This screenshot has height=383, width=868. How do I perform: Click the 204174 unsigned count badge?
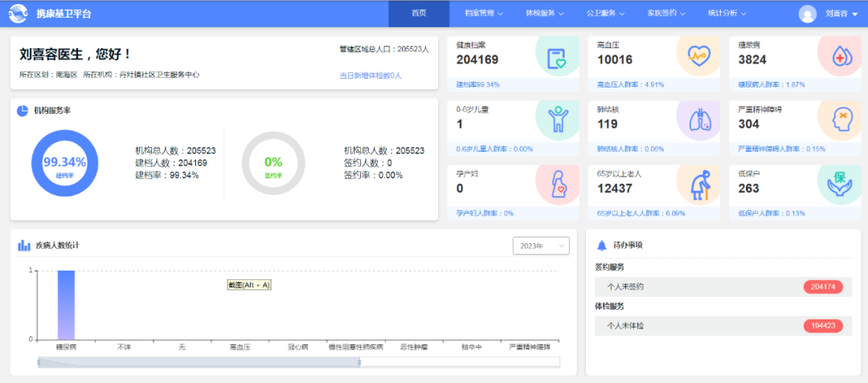tap(822, 287)
